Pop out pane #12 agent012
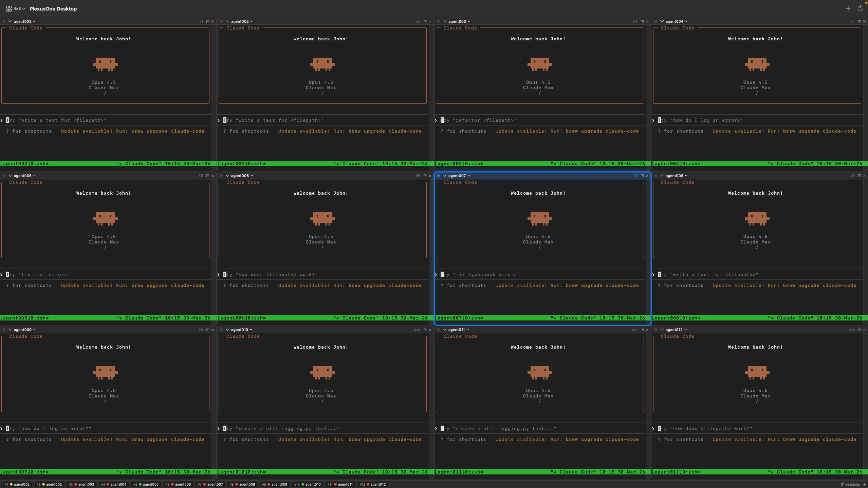868x488 pixels. (859, 330)
